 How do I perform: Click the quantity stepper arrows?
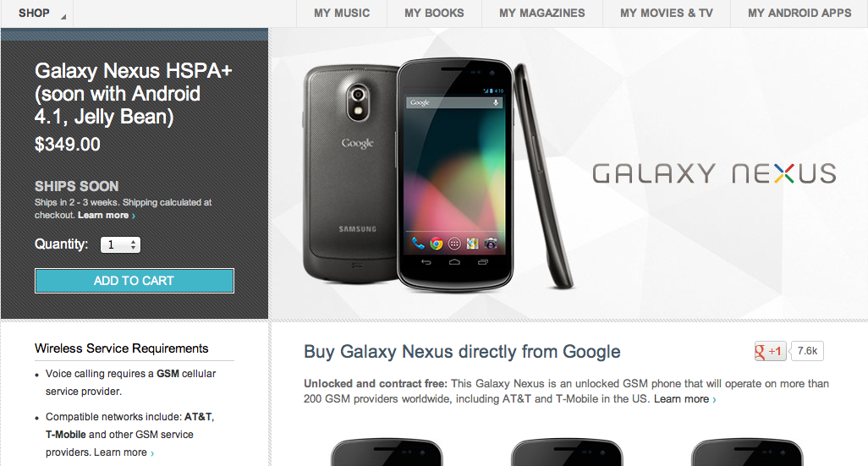tap(133, 244)
